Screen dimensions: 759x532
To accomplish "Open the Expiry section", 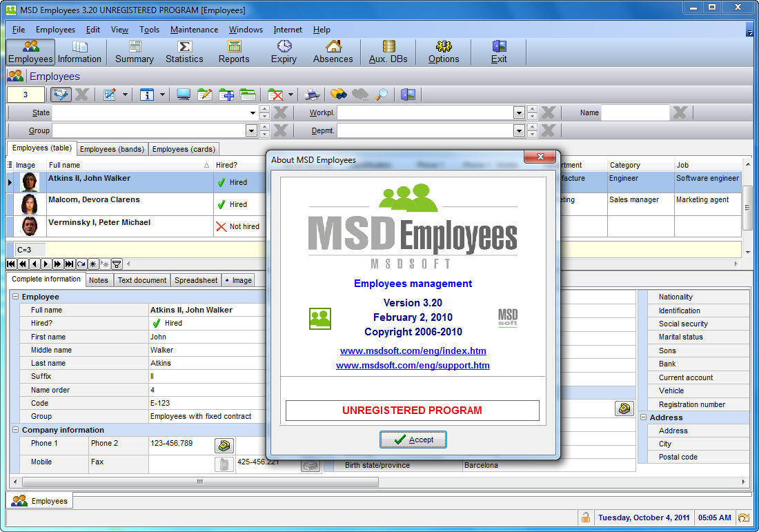I will click(x=284, y=52).
